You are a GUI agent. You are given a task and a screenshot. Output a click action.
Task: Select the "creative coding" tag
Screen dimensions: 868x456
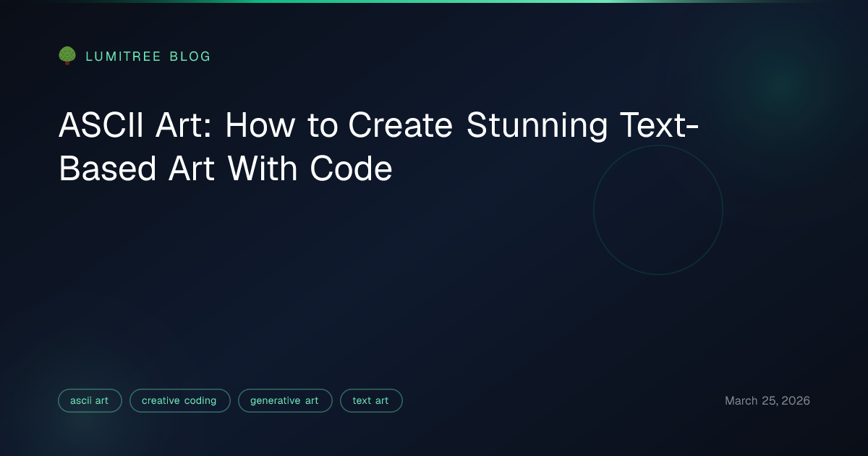179,400
